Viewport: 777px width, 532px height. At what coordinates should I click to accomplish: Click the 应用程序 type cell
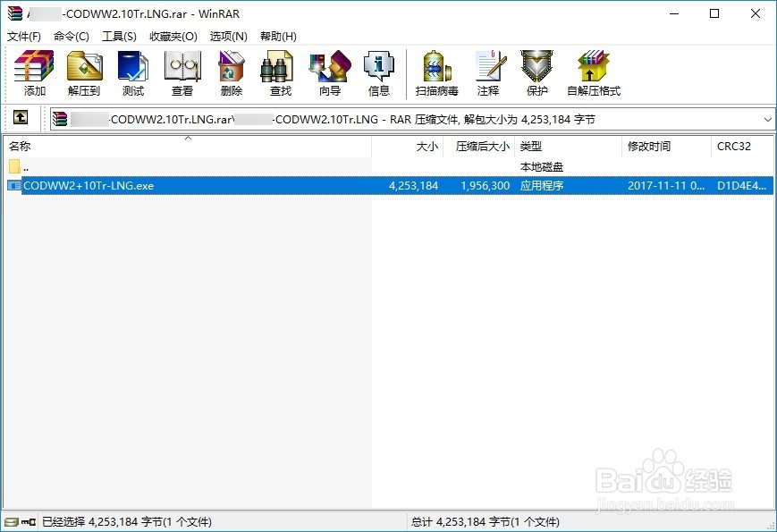542,186
